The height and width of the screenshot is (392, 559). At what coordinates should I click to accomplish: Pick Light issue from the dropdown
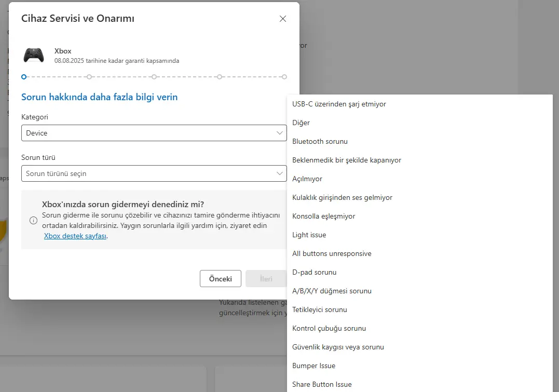coord(419,235)
